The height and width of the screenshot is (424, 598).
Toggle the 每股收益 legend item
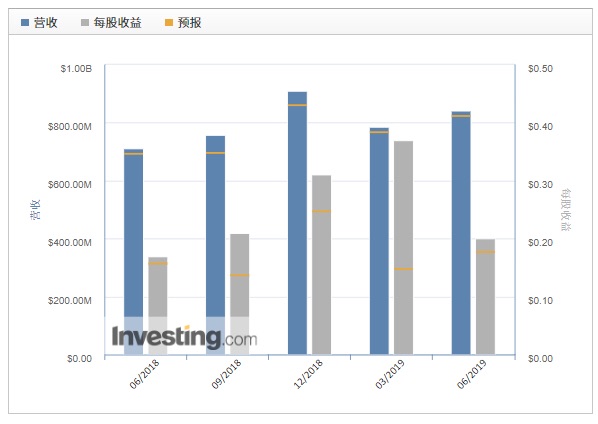(111, 23)
